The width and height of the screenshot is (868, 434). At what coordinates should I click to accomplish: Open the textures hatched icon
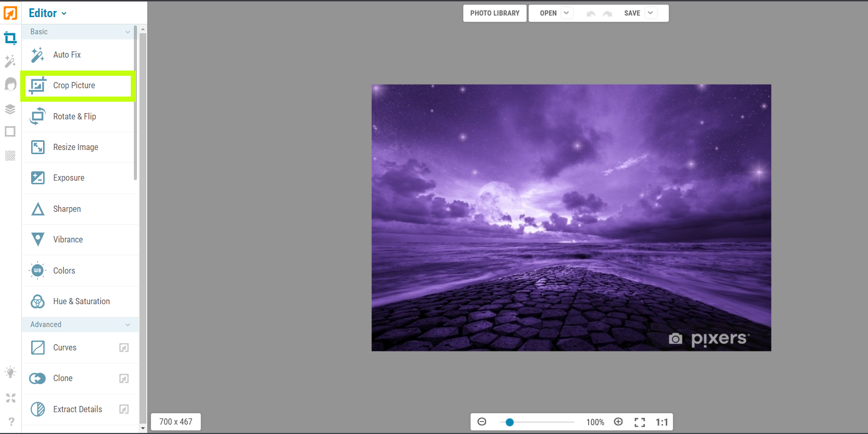(10, 156)
